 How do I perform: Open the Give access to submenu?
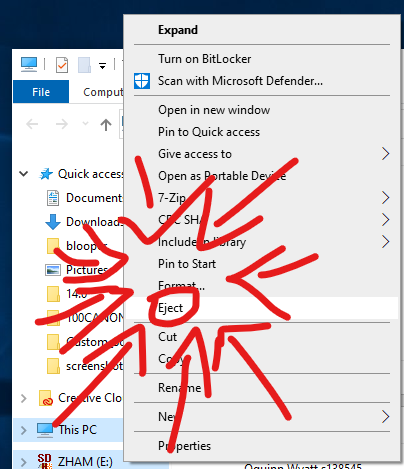click(195, 154)
